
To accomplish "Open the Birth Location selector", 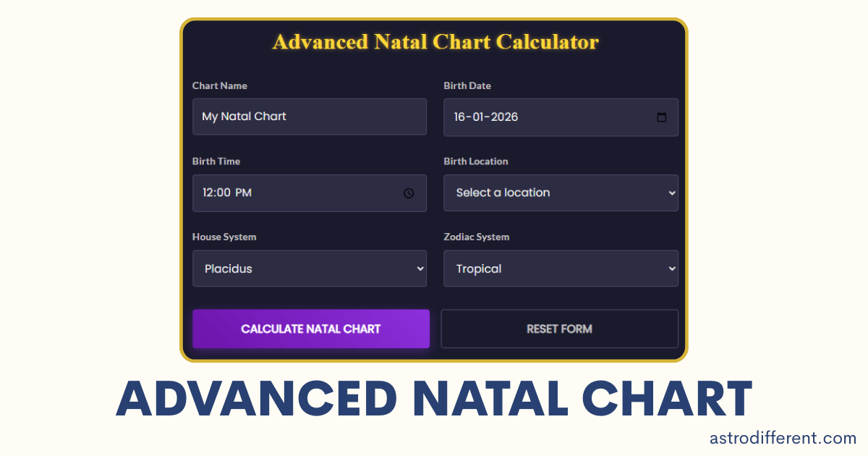I will 561,193.
